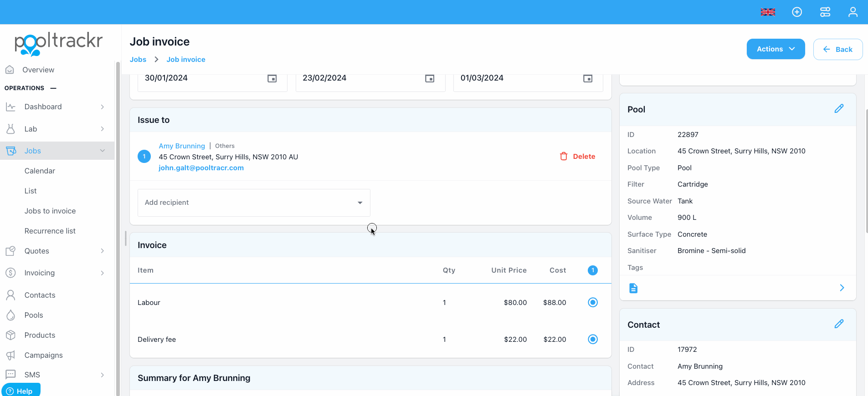Image resolution: width=868 pixels, height=396 pixels.
Task: Expand the Invoicing submenu chevron
Action: pos(103,273)
